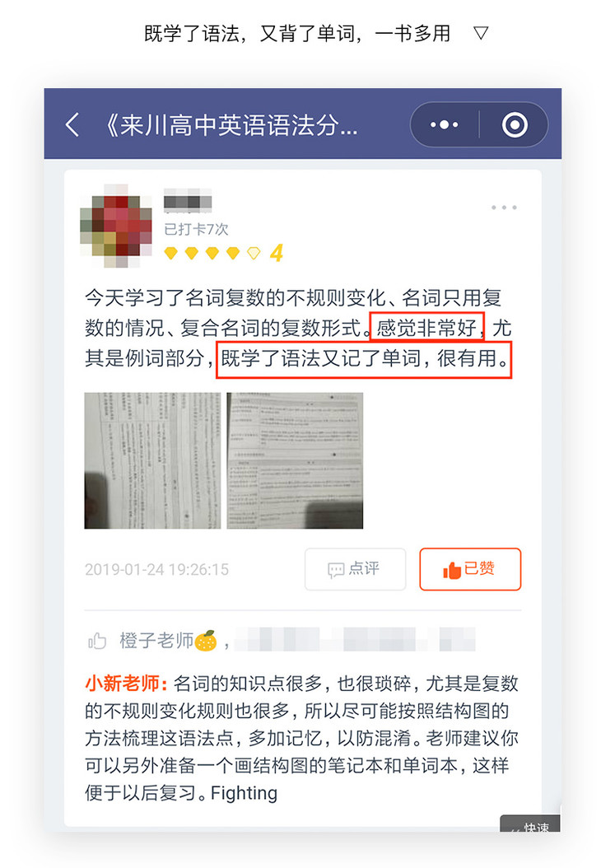Screen dimensions: 601x868
Task: Open the right textbook photo thumbnail
Action: [295, 460]
